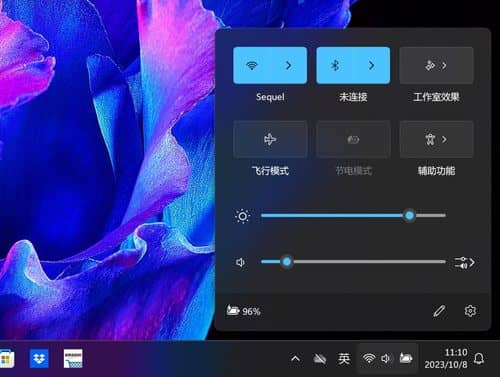This screenshot has height=377, width=500.
Task: Open the clock showing 11:10
Action: coord(446,358)
